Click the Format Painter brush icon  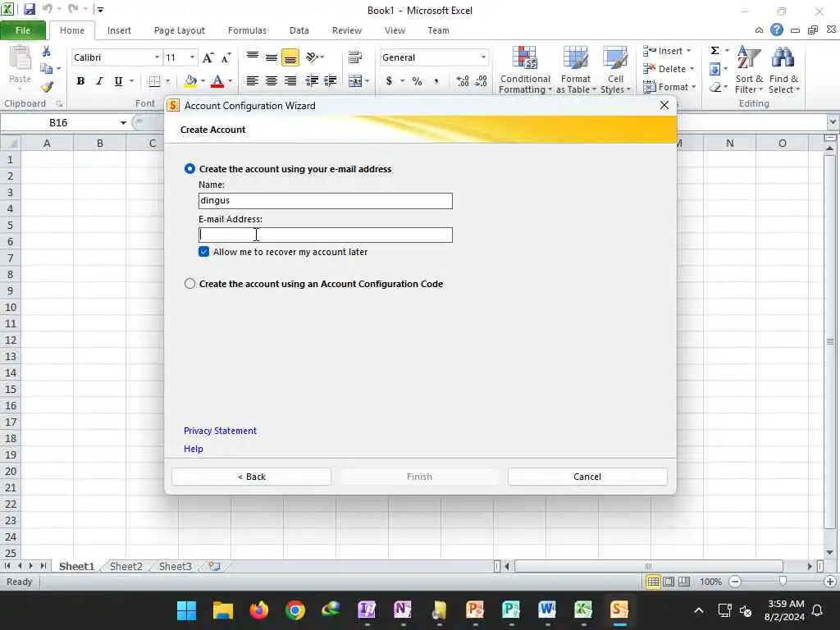tap(47, 87)
